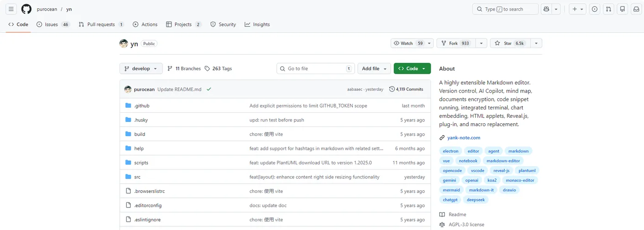Watch the repository for notifications
Image resolution: width=644 pixels, height=230 pixels.
coord(408,43)
